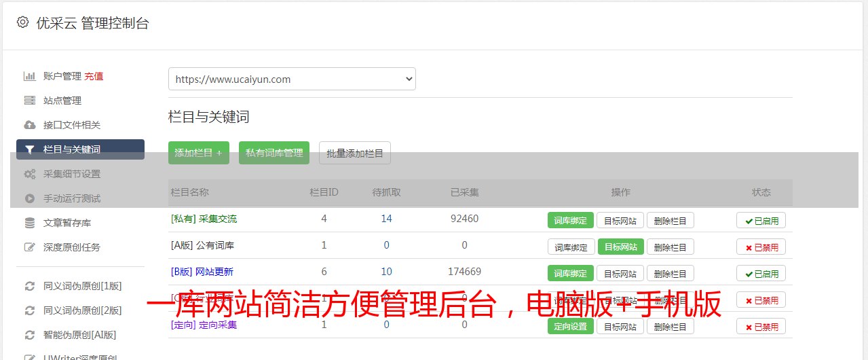Click the 批量添加栏目 button
The height and width of the screenshot is (360, 868).
point(355,153)
